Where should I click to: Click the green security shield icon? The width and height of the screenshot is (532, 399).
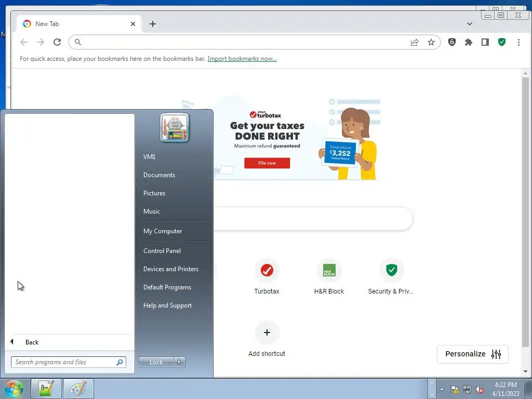502,42
